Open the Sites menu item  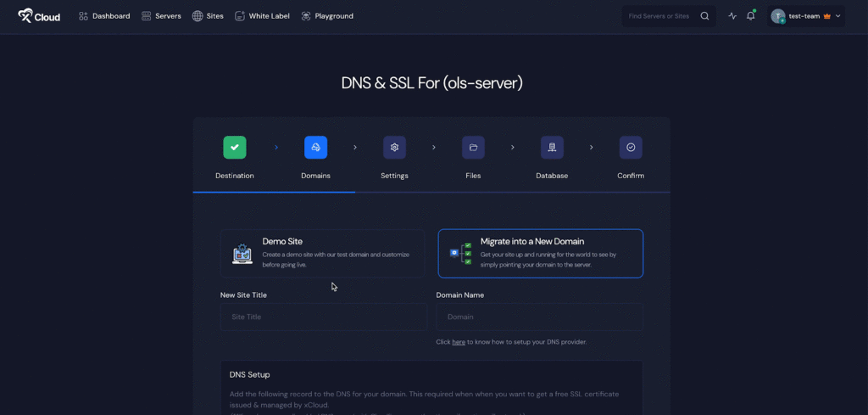208,16
